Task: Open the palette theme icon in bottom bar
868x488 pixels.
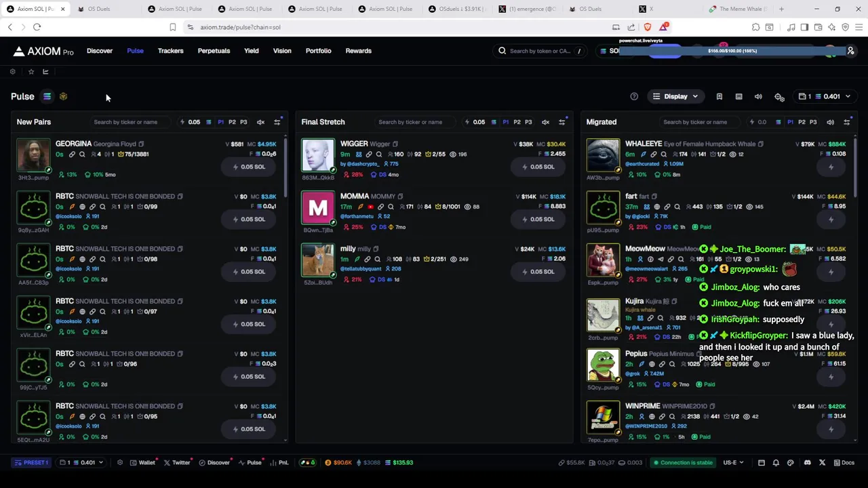Action: tap(790, 462)
